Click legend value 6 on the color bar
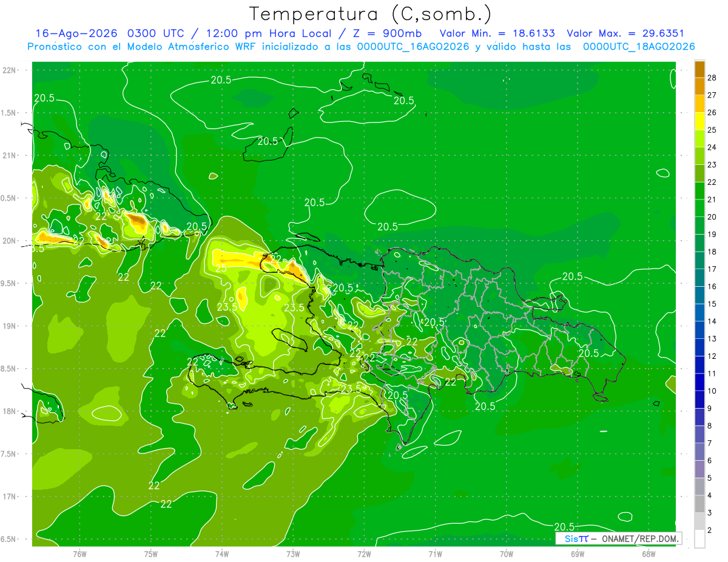 point(710,461)
